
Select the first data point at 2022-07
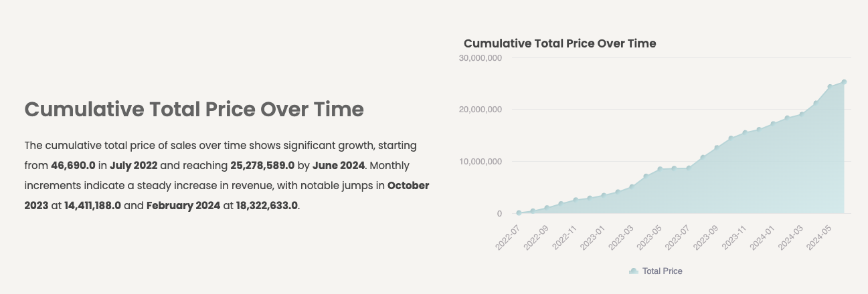coord(519,213)
